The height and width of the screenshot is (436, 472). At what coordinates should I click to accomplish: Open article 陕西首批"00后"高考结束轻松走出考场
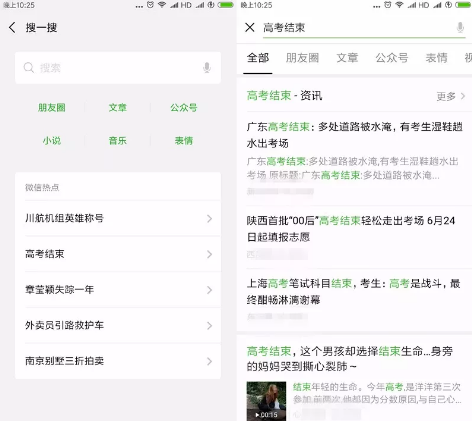click(x=354, y=238)
